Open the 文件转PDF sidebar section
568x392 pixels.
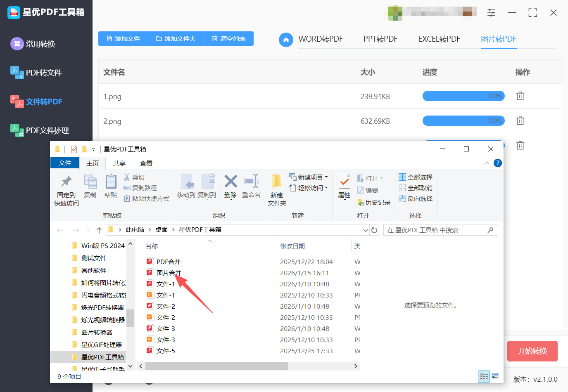click(x=36, y=102)
